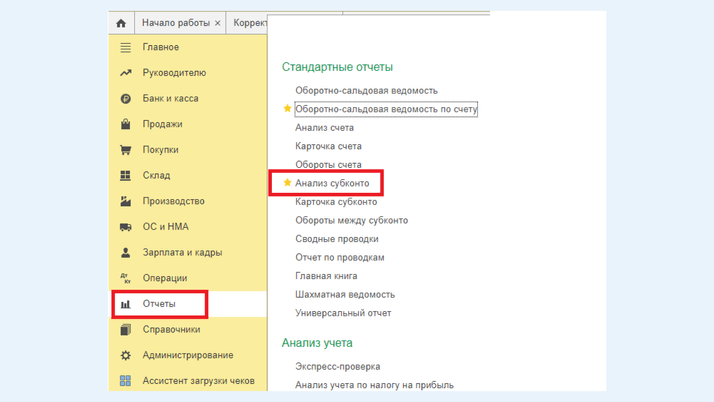Click the Администрирование gear icon
The height and width of the screenshot is (402, 714).
126,355
